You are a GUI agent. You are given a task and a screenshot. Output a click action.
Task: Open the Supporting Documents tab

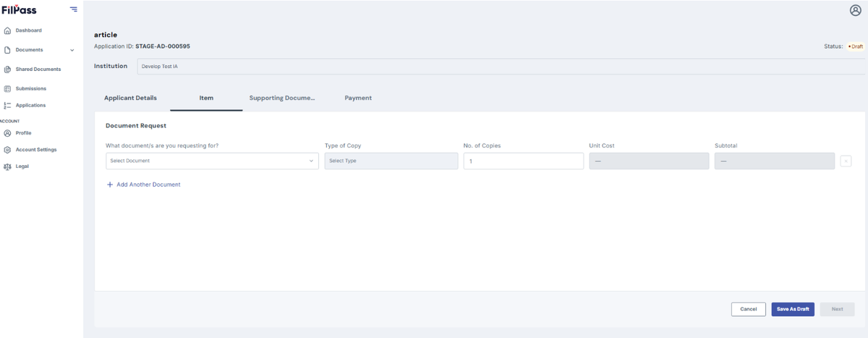282,98
